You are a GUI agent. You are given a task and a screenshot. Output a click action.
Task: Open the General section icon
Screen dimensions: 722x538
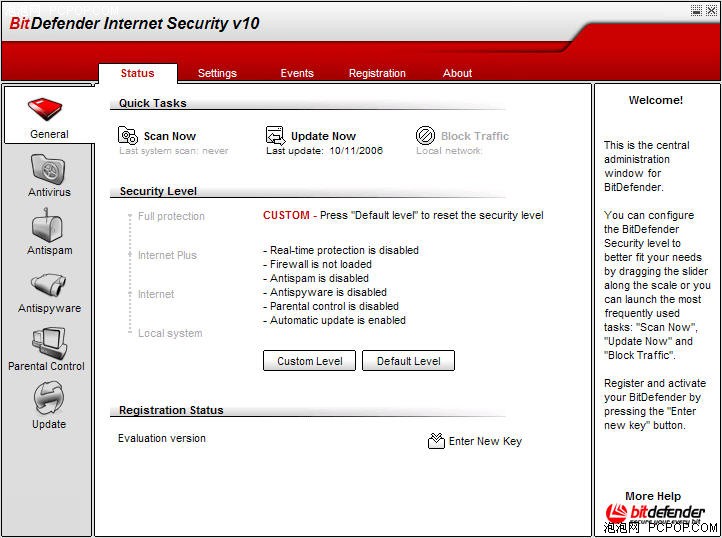[45, 109]
